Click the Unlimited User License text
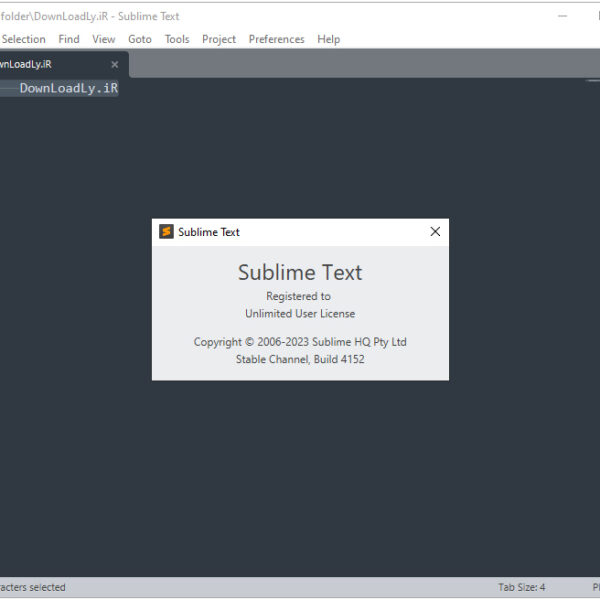 (300, 313)
